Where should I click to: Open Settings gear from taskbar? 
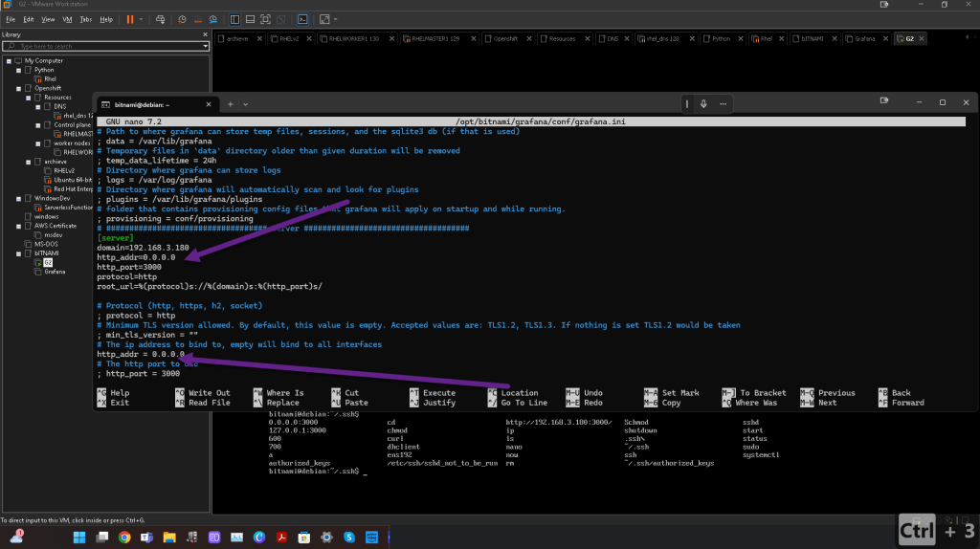(x=327, y=538)
